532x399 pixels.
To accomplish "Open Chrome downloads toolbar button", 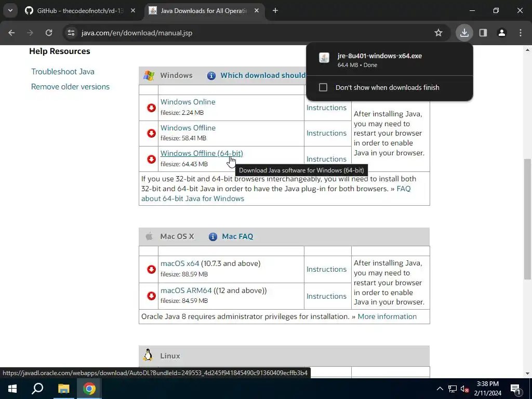I will pyautogui.click(x=464, y=33).
